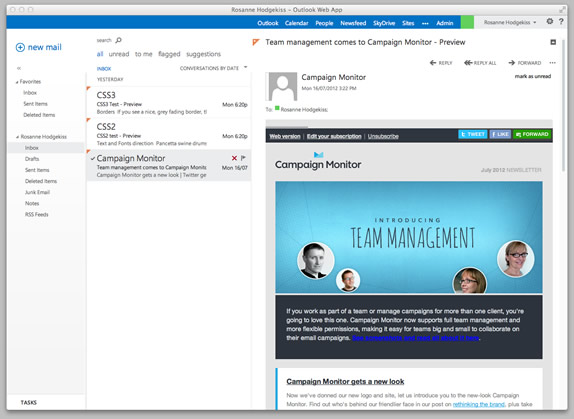Click the Unsubscribe link
Viewport: 574px width, 419px height.
point(383,136)
